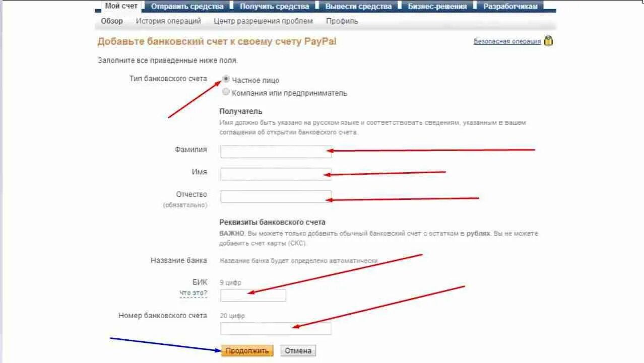Click the 'Реквизиты банковского счета' heading
644x363 pixels.
tap(272, 222)
